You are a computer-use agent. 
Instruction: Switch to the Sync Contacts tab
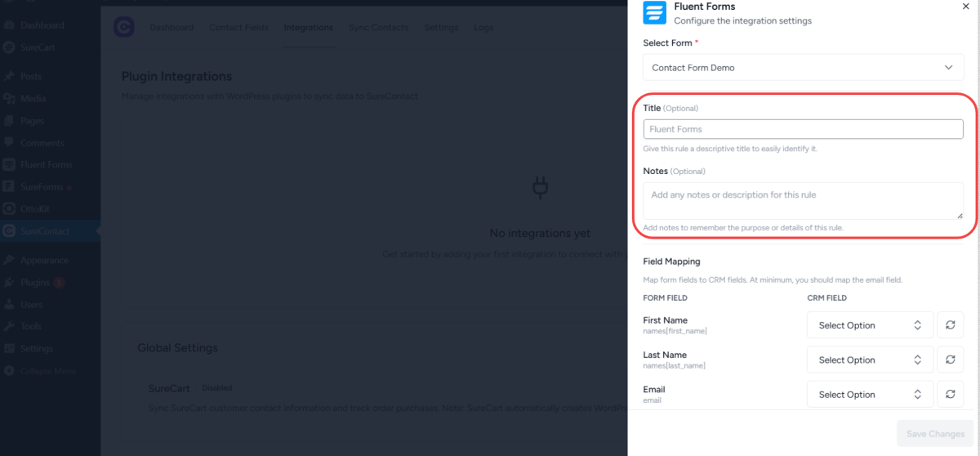(378, 28)
